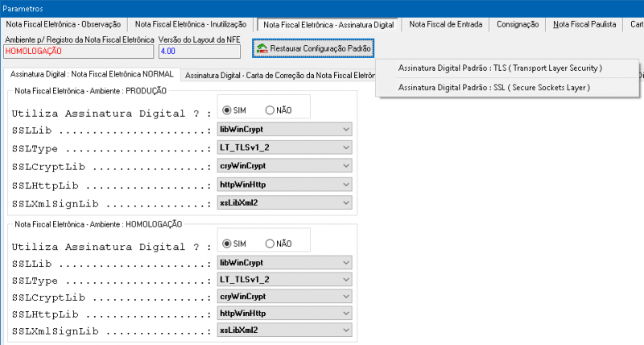Choose Assinatura Digital Padrão SSL menu entry
This screenshot has width=644, height=345.
pos(494,88)
